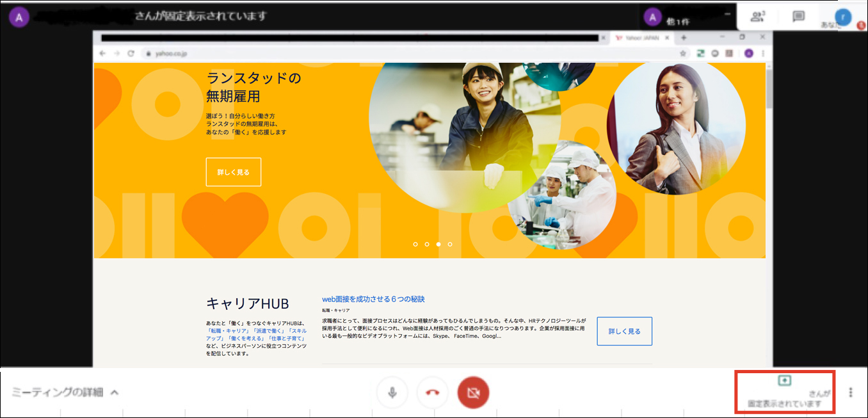Screen dimensions: 868x418
Task: Select the first carousel dot
Action: coord(415,244)
